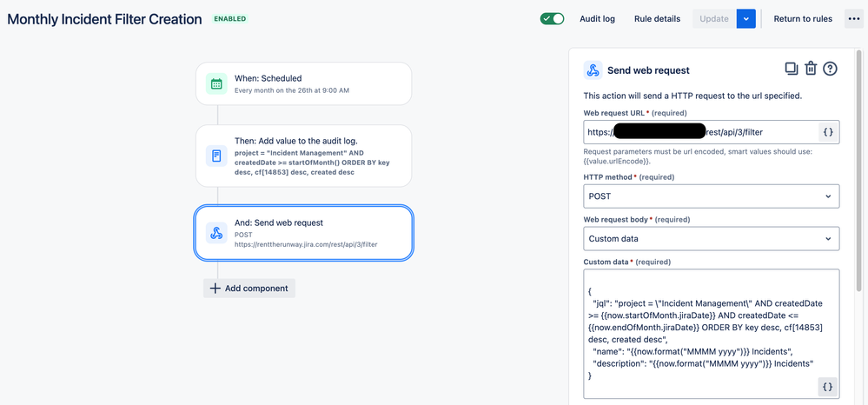The width and height of the screenshot is (868, 405).
Task: Click the Monthly Incident Filter Creation title
Action: tap(104, 19)
